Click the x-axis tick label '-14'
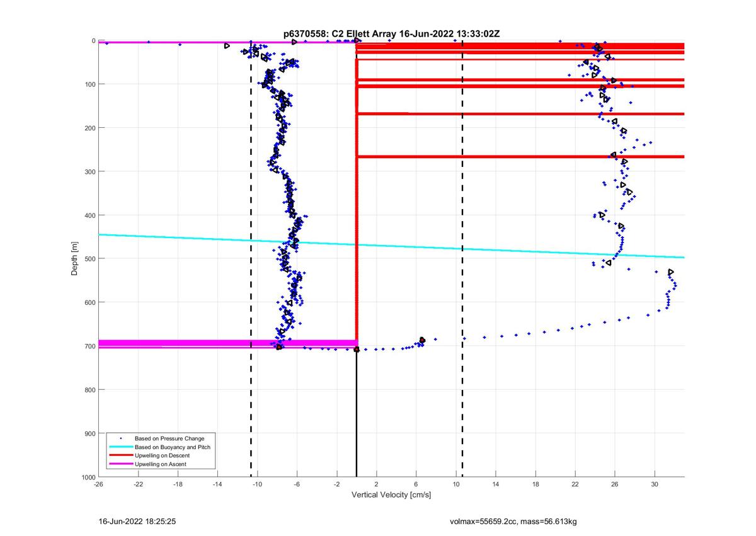The width and height of the screenshot is (756, 536). pyautogui.click(x=217, y=485)
